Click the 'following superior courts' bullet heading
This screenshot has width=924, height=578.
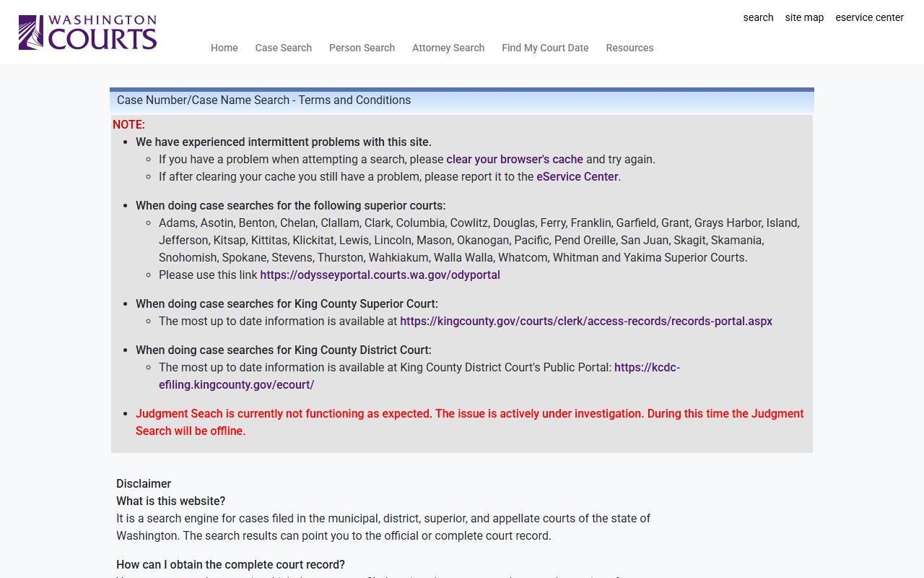tap(291, 205)
